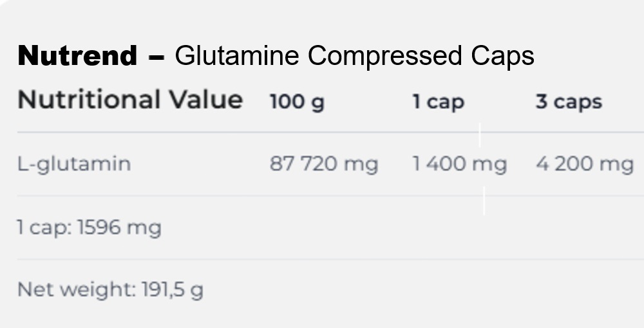Viewport: 644px width, 328px height.
Task: Click the Nutritional Value heading
Action: tap(130, 100)
